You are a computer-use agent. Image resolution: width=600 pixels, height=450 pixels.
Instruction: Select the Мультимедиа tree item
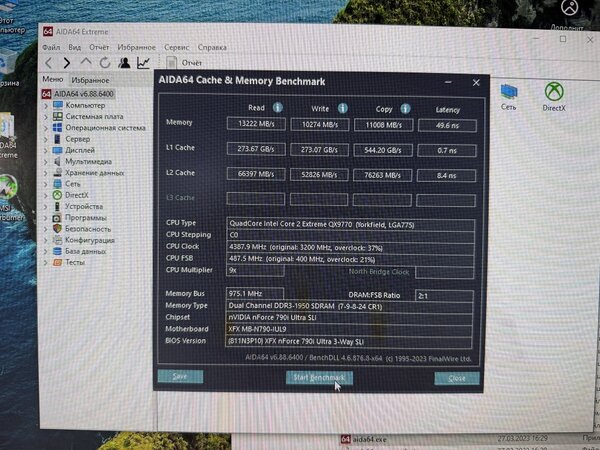(88, 161)
